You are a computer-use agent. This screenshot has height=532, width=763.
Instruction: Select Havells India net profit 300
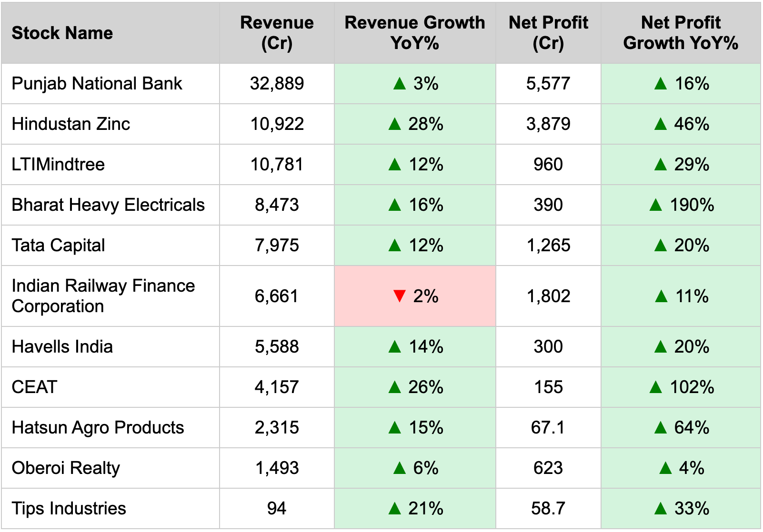point(548,347)
